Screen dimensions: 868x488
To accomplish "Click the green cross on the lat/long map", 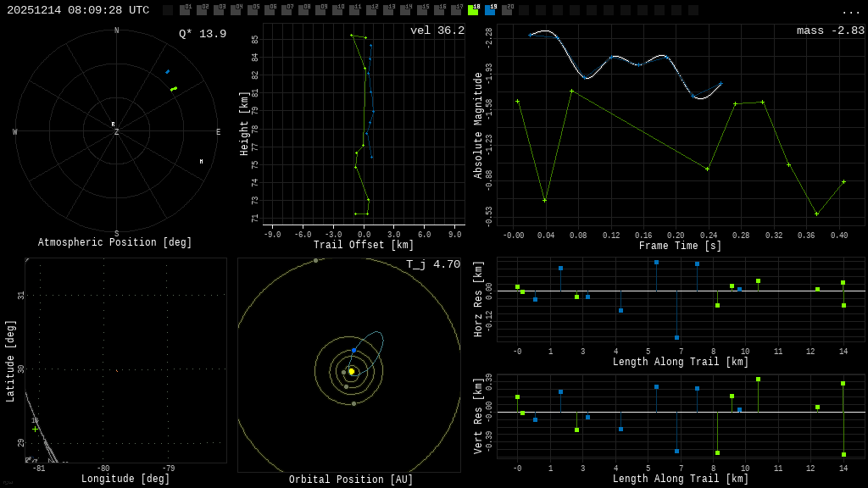I will pos(35,429).
